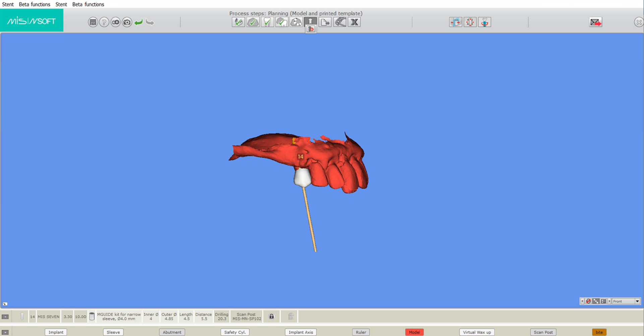Click the implant diameter 3.30 cell
Viewport: 644px width, 336px height.
68,317
